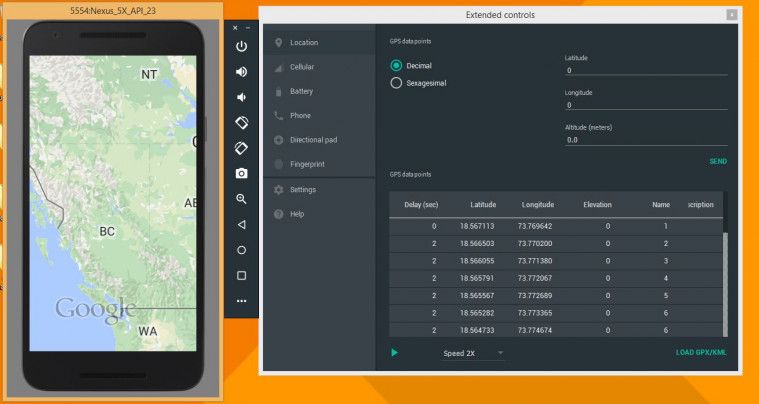The image size is (759, 404).
Task: Select the Decimal radio button
Action: pyautogui.click(x=396, y=65)
